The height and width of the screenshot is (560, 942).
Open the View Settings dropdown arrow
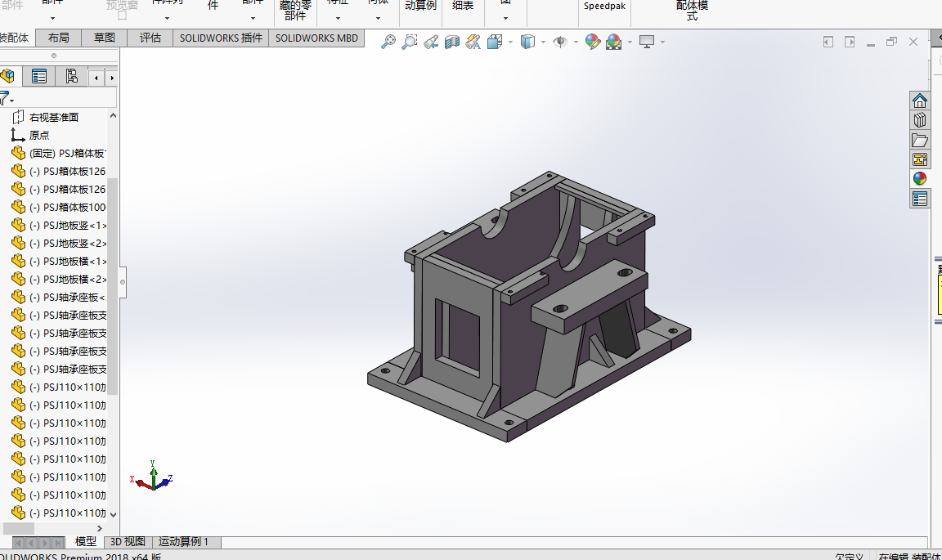[662, 42]
